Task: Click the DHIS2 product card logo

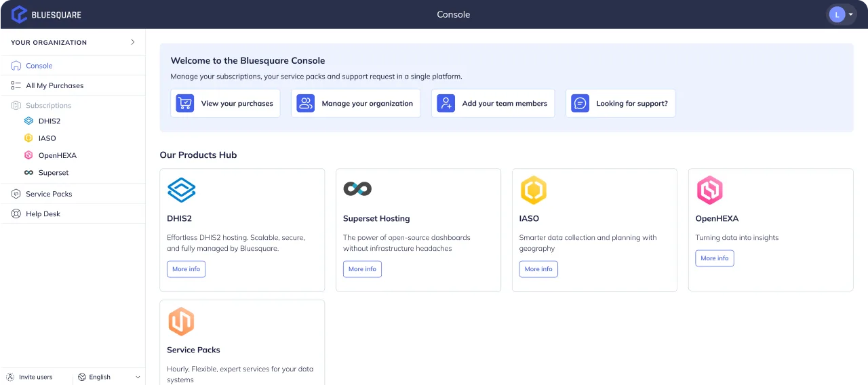Action: [x=182, y=190]
